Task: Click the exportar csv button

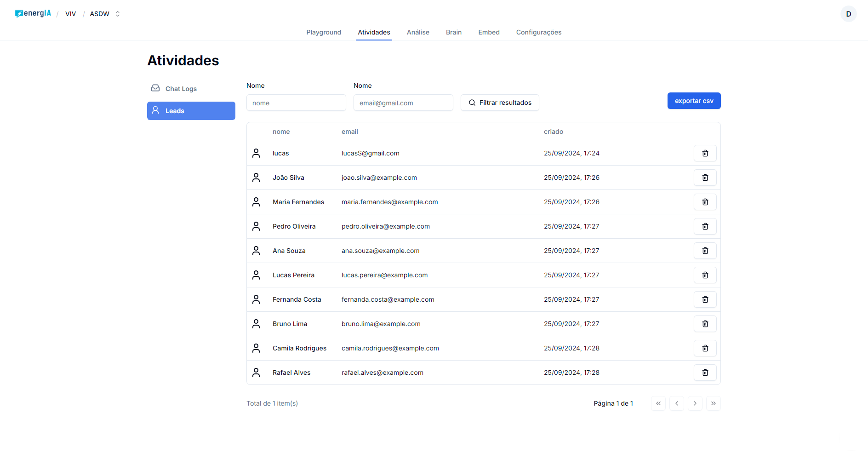Action: 694,101
